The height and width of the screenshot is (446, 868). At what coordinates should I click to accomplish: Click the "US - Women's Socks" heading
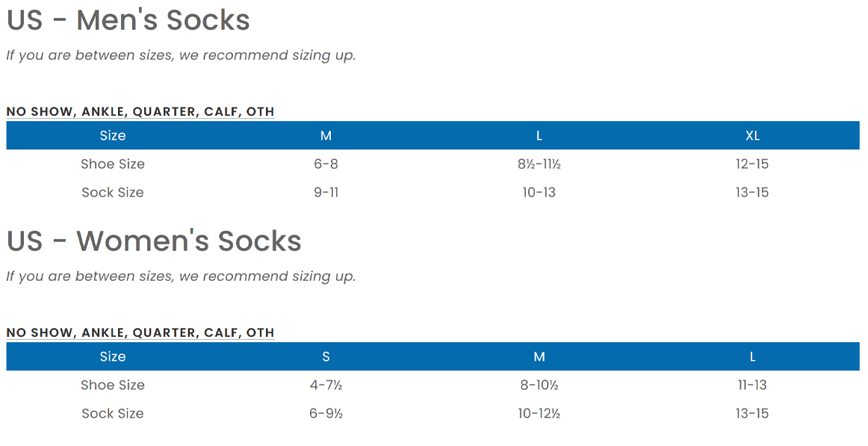pos(154,241)
